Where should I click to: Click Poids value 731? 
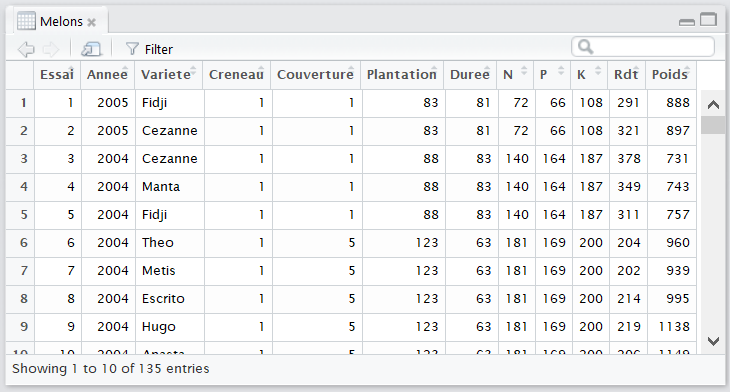point(678,159)
